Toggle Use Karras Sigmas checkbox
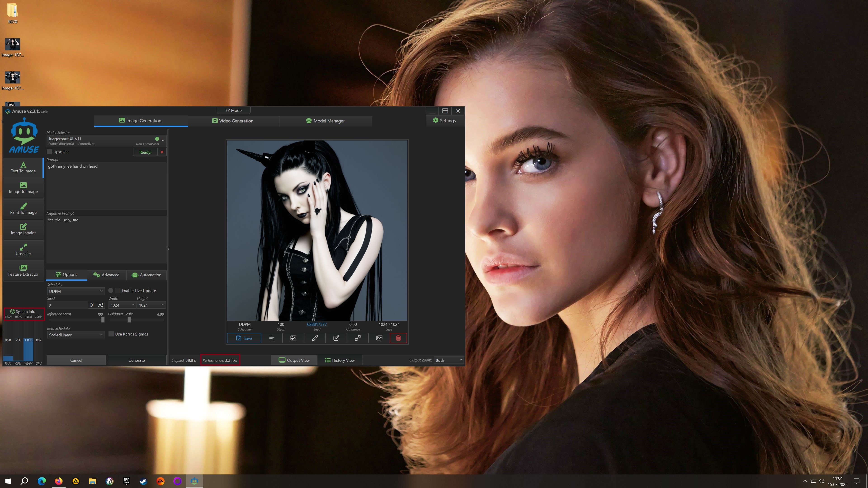 pos(111,334)
